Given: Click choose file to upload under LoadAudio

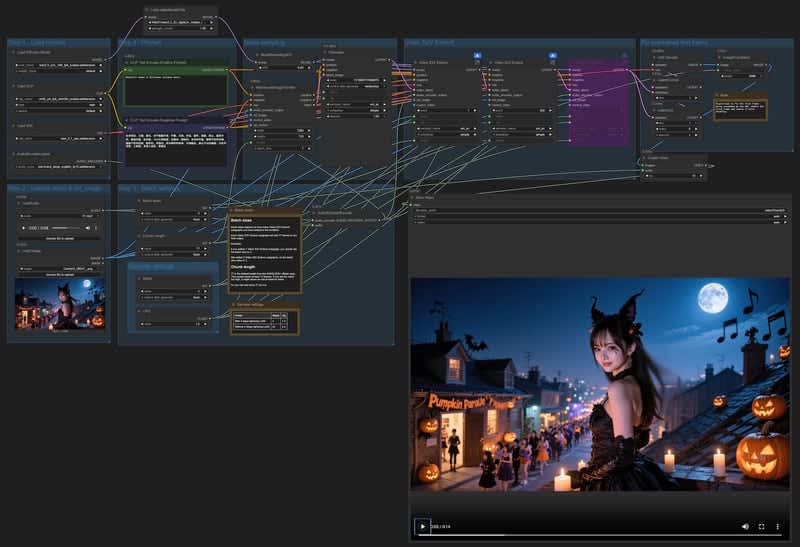Looking at the screenshot, I should (x=58, y=240).
